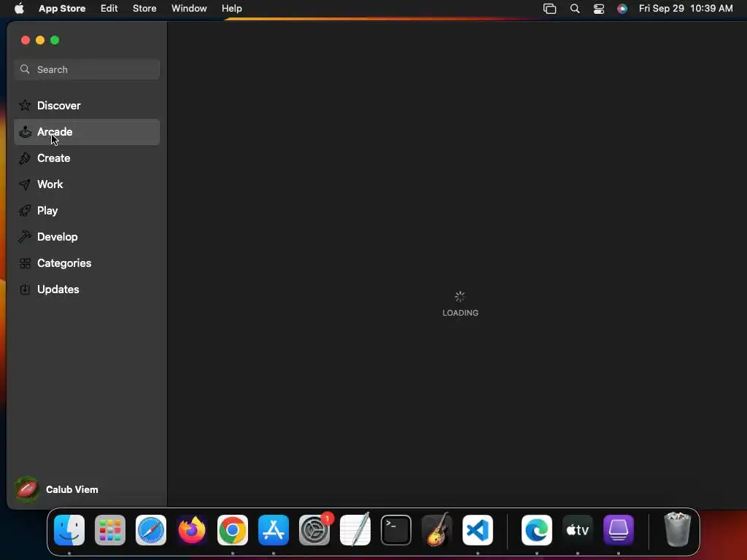Click the Arcade joystick icon
Screen dimensions: 747x560
point(25,132)
